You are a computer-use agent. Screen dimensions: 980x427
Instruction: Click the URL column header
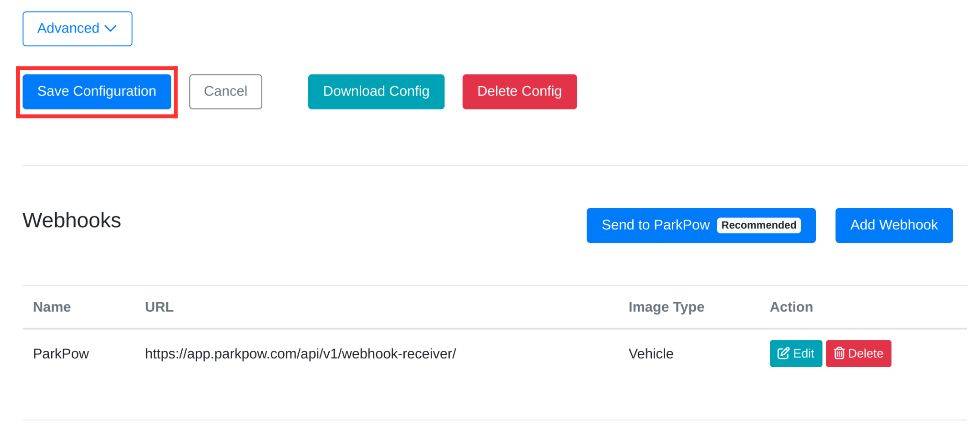(x=159, y=307)
